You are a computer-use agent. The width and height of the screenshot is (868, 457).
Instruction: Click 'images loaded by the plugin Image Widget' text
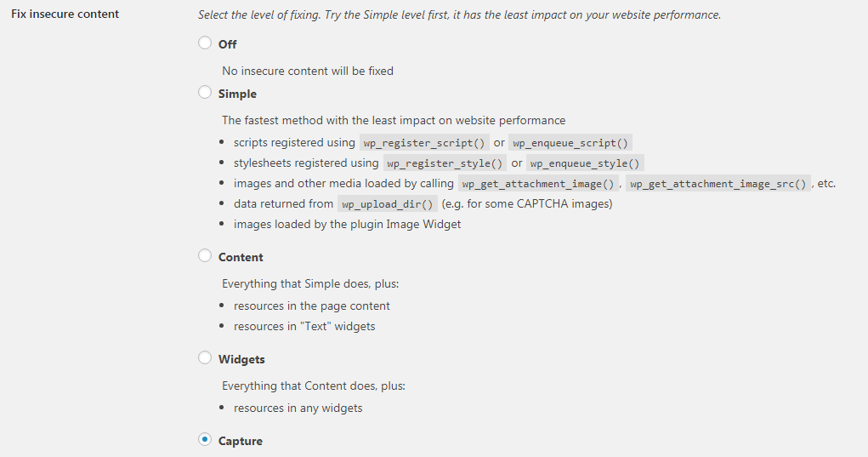tap(347, 225)
